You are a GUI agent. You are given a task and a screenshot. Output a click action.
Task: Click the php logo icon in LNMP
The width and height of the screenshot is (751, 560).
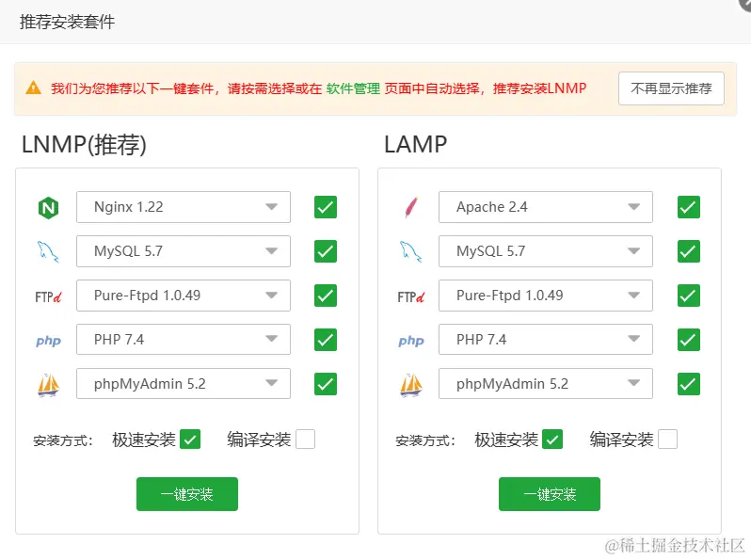point(48,341)
